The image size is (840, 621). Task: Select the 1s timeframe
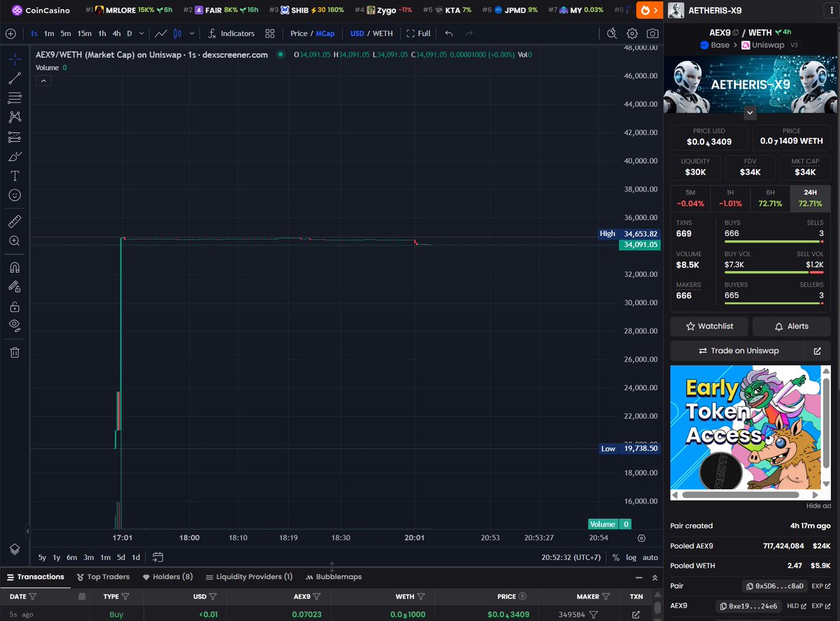pos(34,34)
